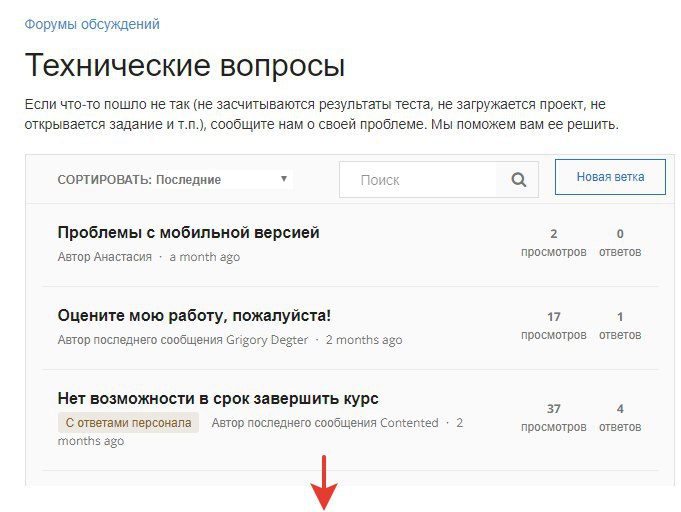Open thread Проблемы с мобильной версией

[x=188, y=232]
